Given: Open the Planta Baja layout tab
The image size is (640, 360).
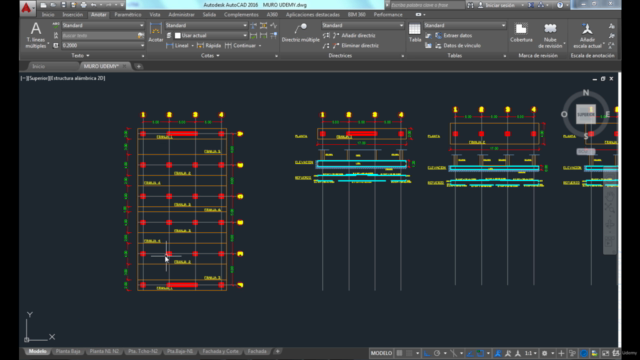Looking at the screenshot, I should [x=68, y=351].
